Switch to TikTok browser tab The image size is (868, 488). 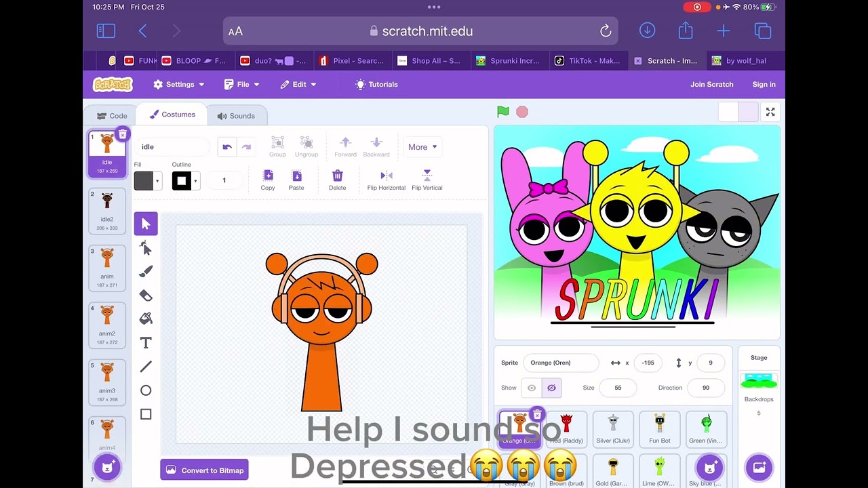587,60
